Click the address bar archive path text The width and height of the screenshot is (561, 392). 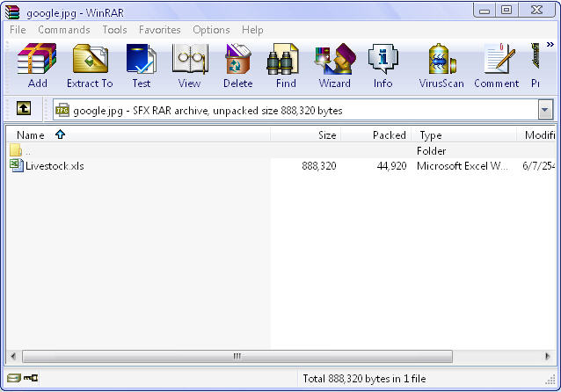[208, 111]
